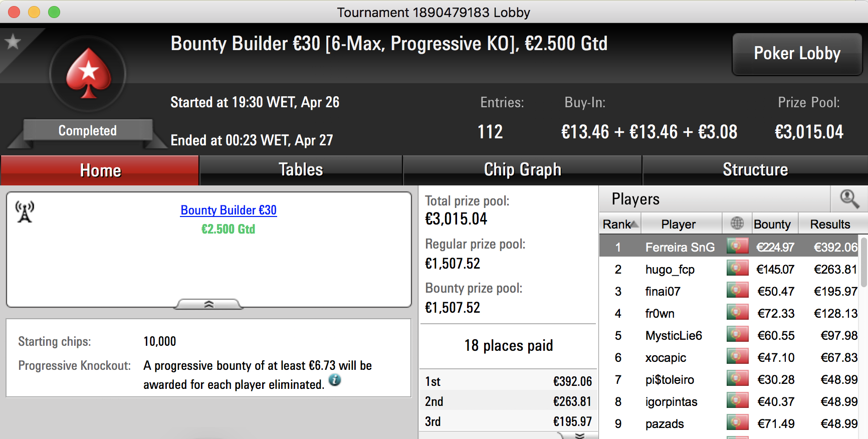Viewport: 868px width, 439px height.
Task: Follow the Bounty Builder €30 link
Action: [x=229, y=210]
